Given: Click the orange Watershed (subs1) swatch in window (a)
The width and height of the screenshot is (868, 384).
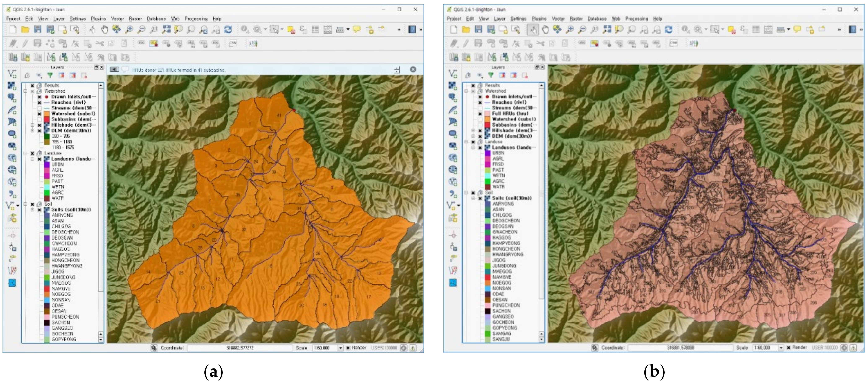Looking at the screenshot, I should point(47,114).
